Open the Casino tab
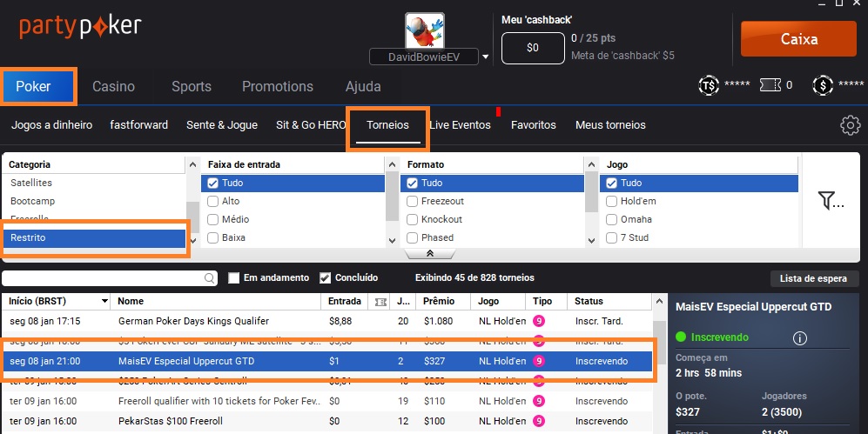The image size is (868, 434). 113,86
